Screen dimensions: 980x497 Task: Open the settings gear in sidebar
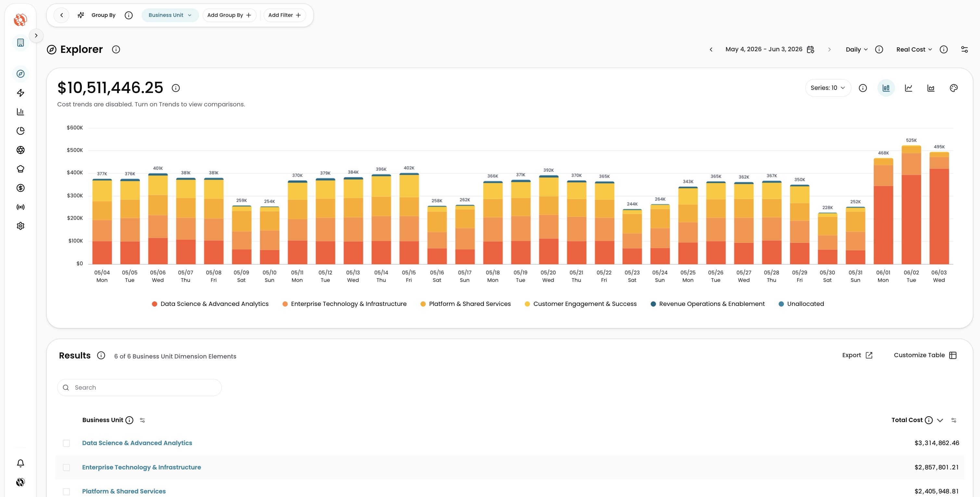tap(20, 226)
